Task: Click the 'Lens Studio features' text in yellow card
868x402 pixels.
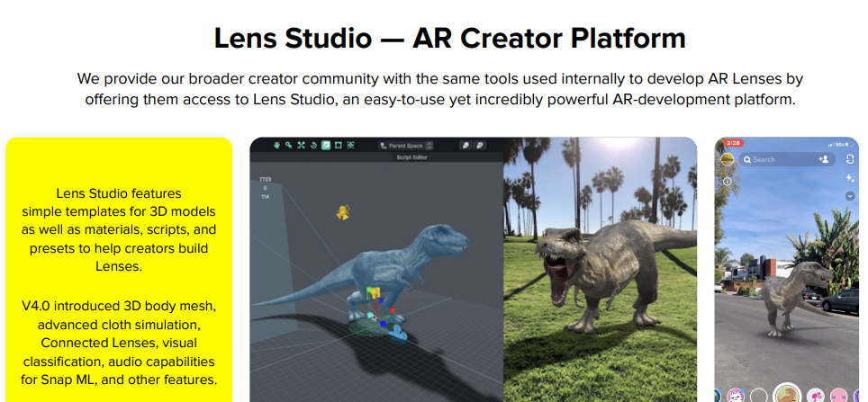Action: click(x=119, y=193)
